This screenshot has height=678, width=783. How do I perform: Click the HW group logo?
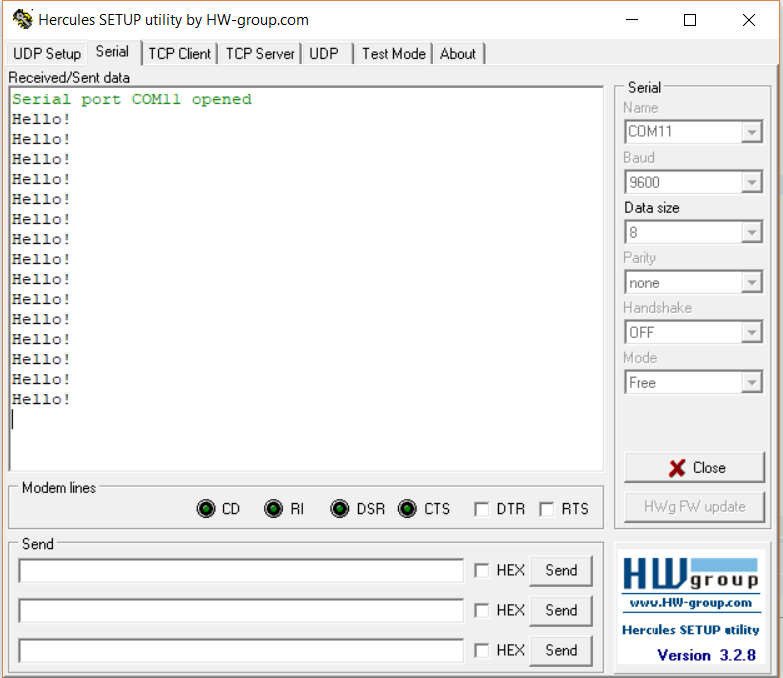691,574
